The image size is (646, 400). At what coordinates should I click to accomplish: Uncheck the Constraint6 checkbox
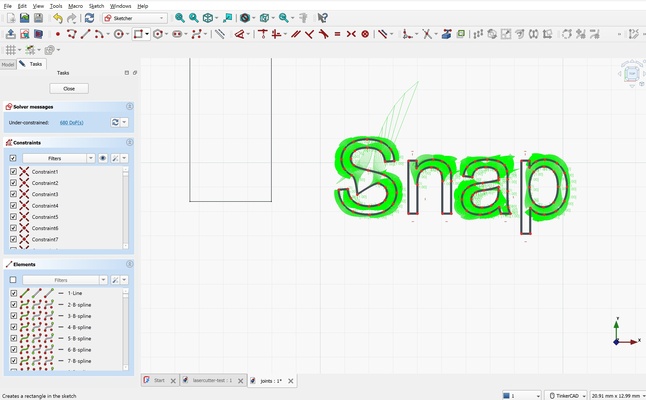13,228
